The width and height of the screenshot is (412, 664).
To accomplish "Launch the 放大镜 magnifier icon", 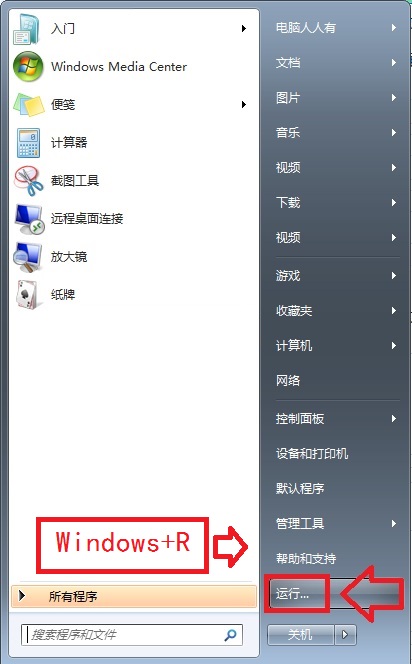I will [x=28, y=257].
